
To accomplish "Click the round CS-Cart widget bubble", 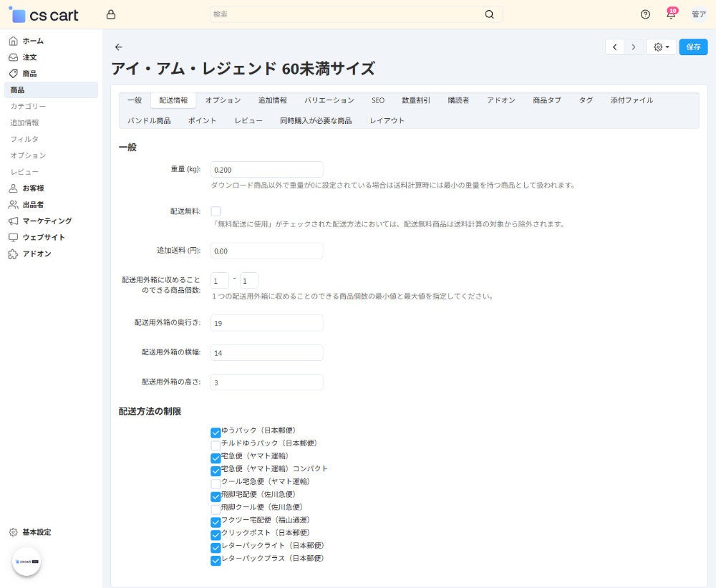I will [x=26, y=562].
